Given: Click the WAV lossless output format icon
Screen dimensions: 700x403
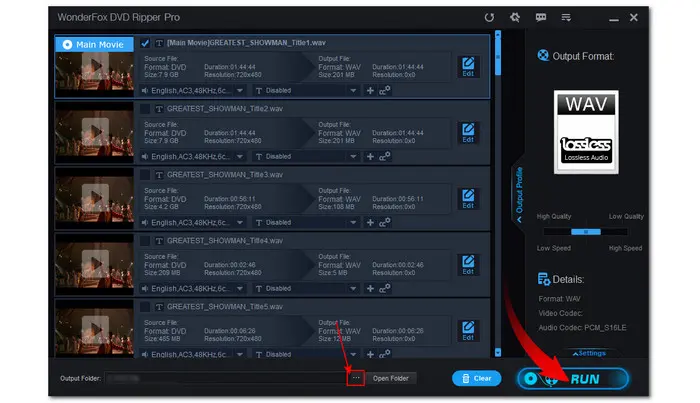Looking at the screenshot, I should pyautogui.click(x=586, y=132).
